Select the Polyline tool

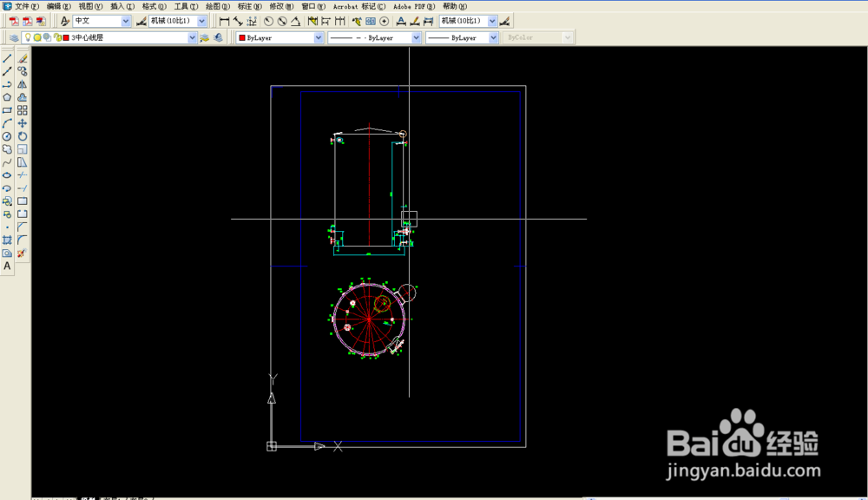(7, 84)
